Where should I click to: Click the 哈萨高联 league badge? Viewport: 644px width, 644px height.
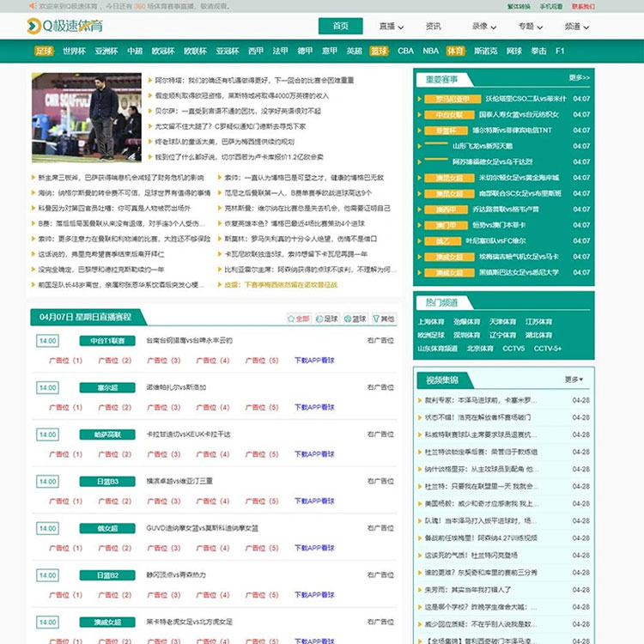point(107,434)
